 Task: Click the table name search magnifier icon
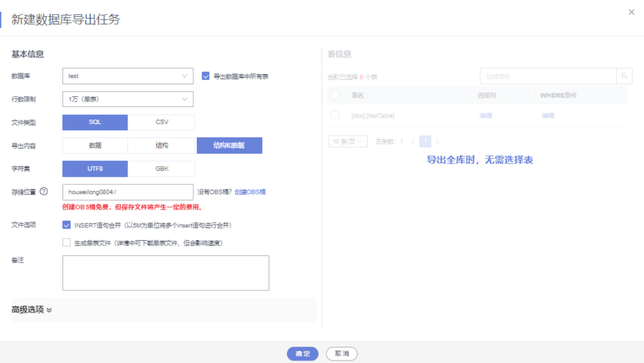coord(625,75)
